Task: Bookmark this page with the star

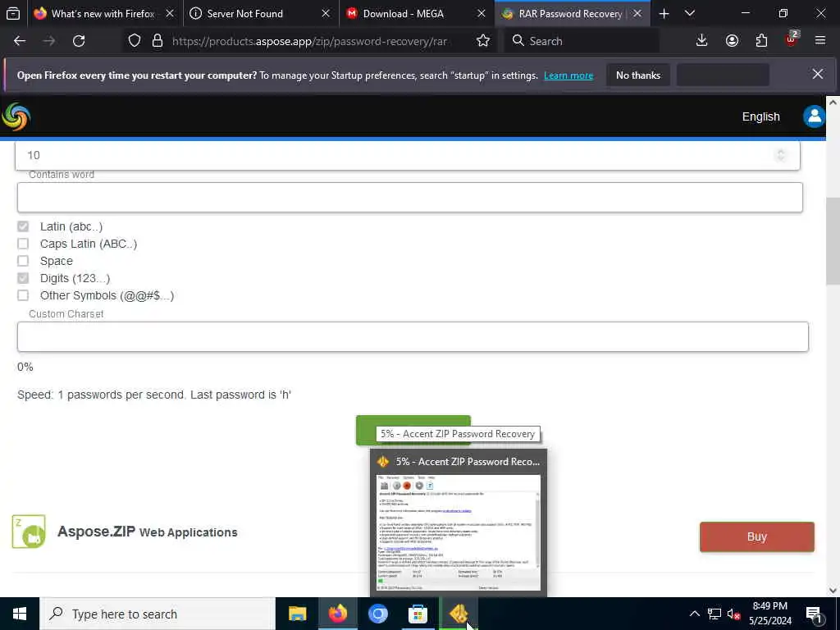Action: coord(482,41)
